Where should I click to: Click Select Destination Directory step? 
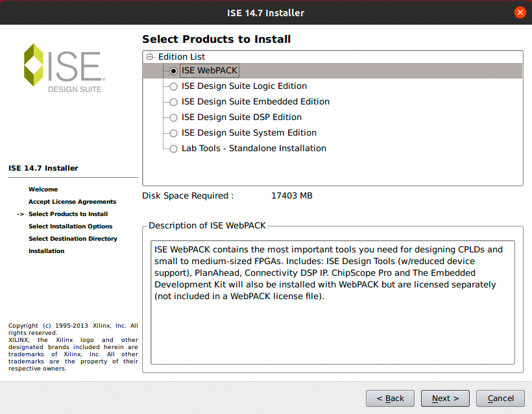(73, 239)
